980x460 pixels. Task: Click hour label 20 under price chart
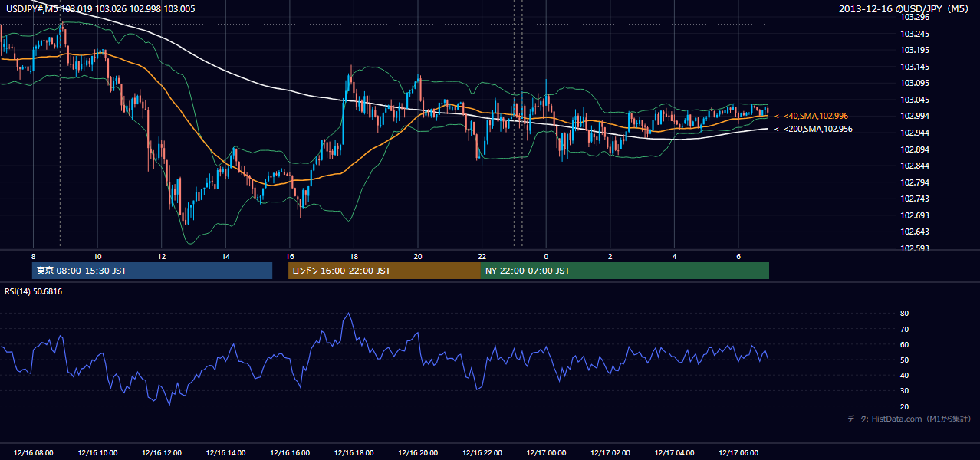click(418, 256)
